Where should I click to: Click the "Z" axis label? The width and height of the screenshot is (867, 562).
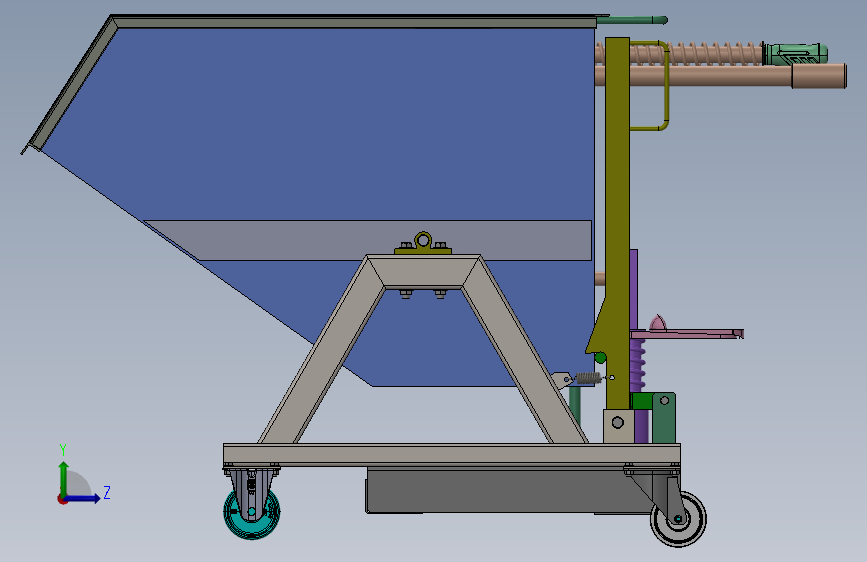pyautogui.click(x=107, y=492)
